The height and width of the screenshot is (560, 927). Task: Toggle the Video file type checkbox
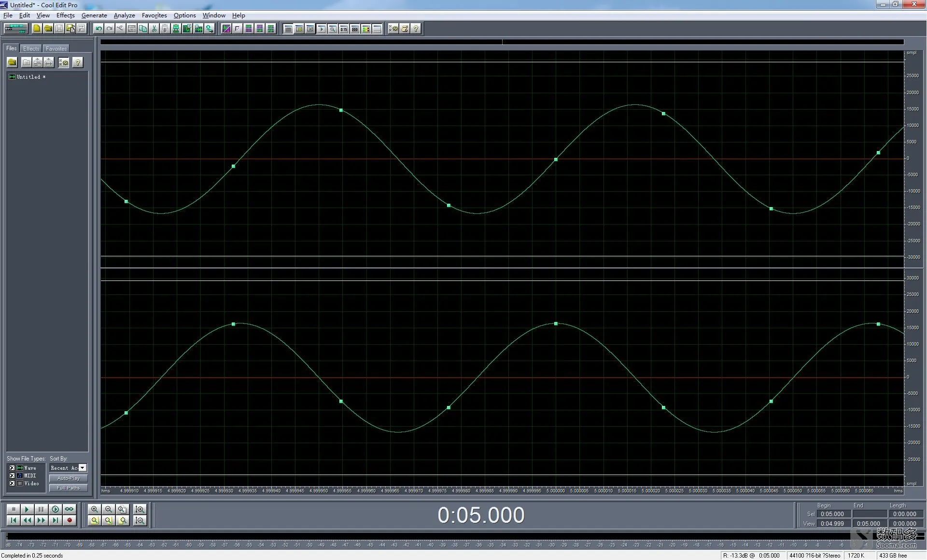(12, 483)
